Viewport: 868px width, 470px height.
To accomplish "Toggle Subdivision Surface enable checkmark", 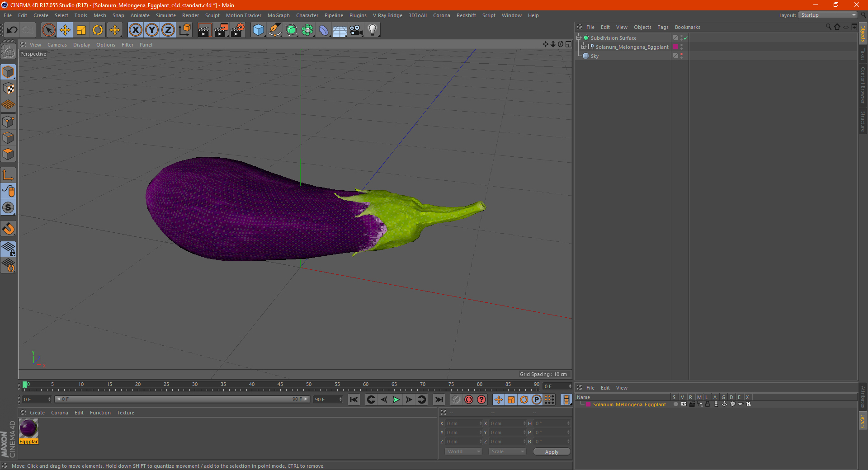I will (x=686, y=38).
